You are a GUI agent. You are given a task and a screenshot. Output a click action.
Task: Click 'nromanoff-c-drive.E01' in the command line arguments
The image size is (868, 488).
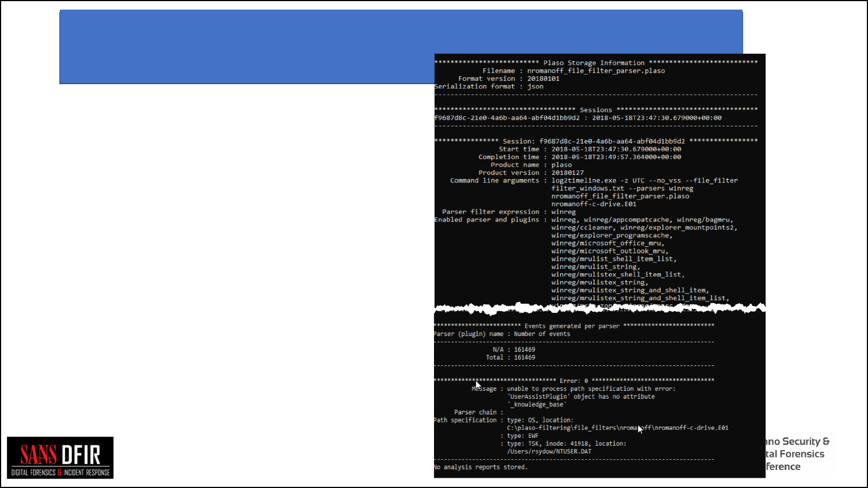pos(594,204)
